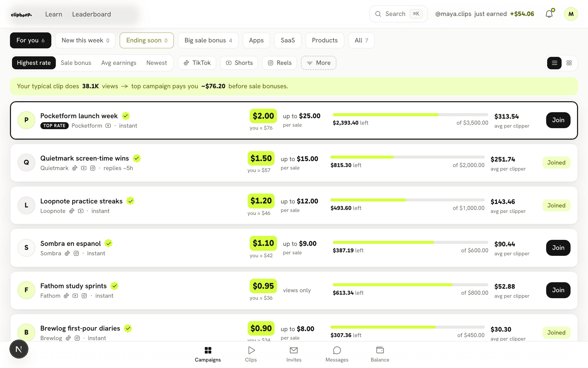The height and width of the screenshot is (368, 588).
Task: Select the Apps category tab
Action: (x=256, y=40)
